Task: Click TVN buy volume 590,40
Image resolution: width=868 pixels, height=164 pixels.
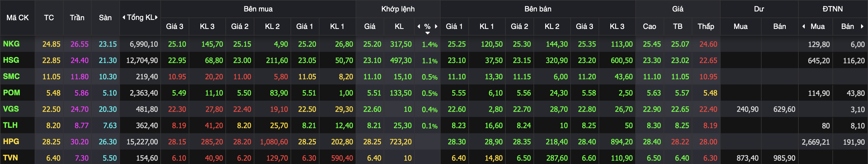Action: (x=342, y=158)
